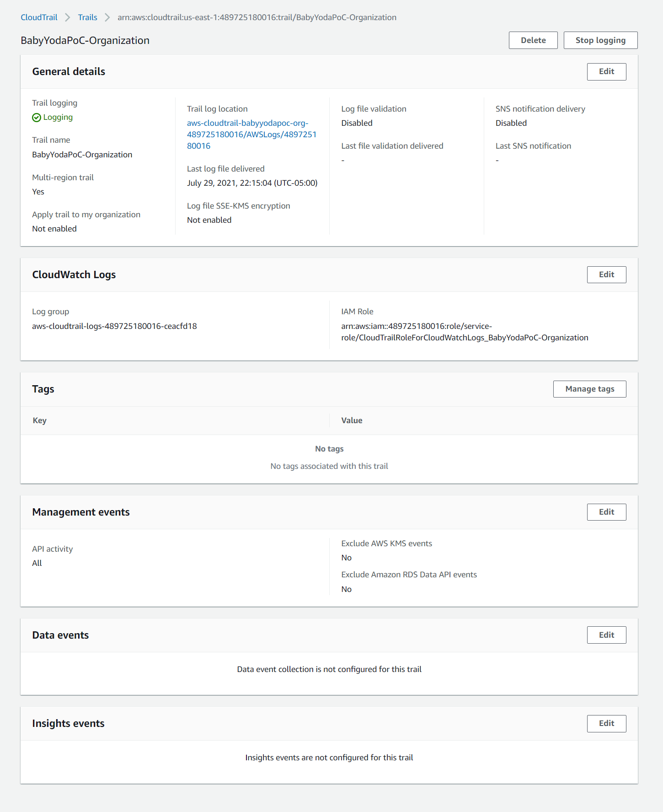Screen dimensions: 663x812
Task: Select the IAM Role ARN text
Action: [465, 332]
